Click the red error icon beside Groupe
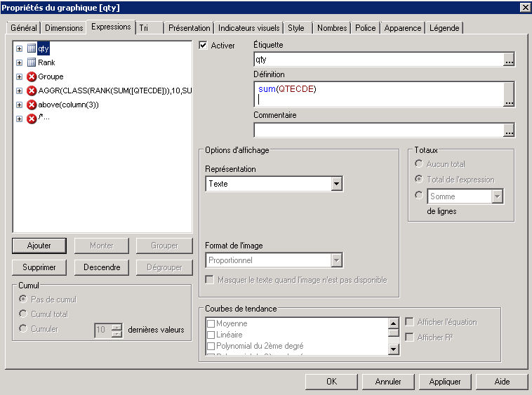 [x=32, y=76]
